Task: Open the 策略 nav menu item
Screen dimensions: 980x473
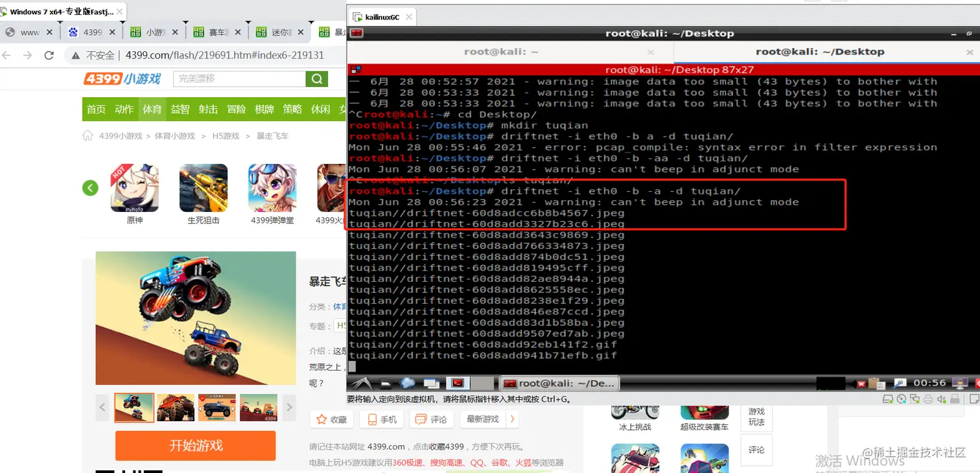Action: click(x=292, y=110)
